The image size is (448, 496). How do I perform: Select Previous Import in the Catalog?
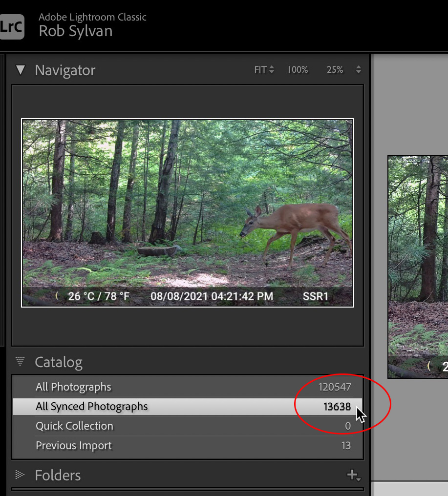(188, 446)
